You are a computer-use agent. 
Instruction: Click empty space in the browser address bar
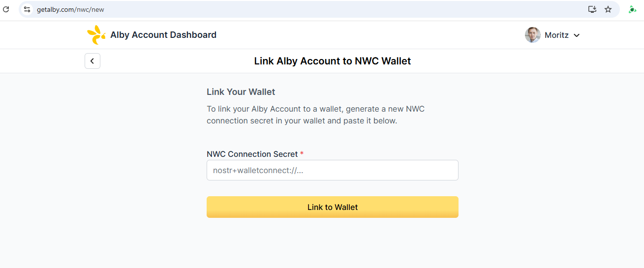pyautogui.click(x=344, y=9)
